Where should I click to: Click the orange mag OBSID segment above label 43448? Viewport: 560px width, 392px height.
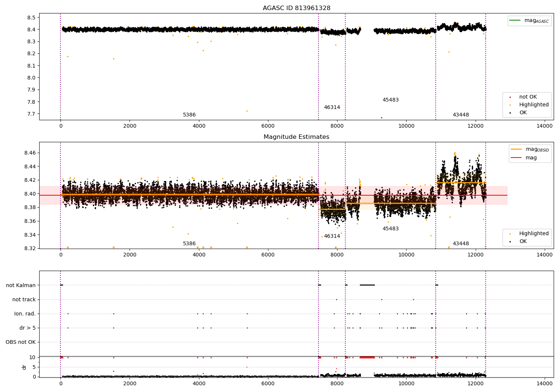(461, 183)
